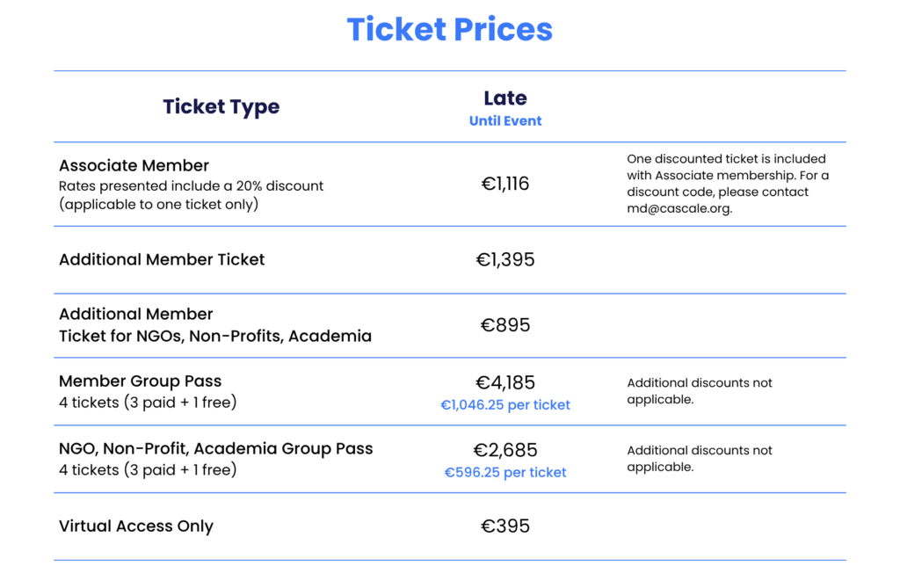This screenshot has height=588, width=900.
Task: Select the Additional Member Ticket label
Action: coord(162,259)
